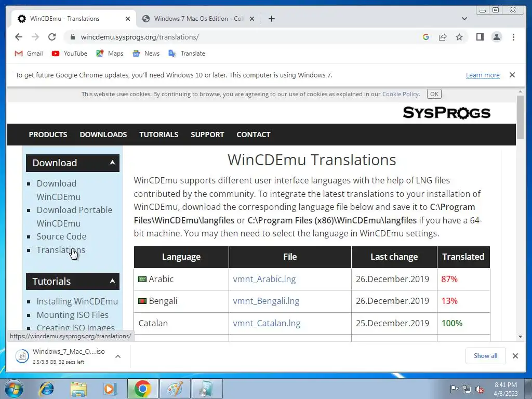Open Paint from the taskbar
The width and height of the screenshot is (532, 399).
(175, 389)
